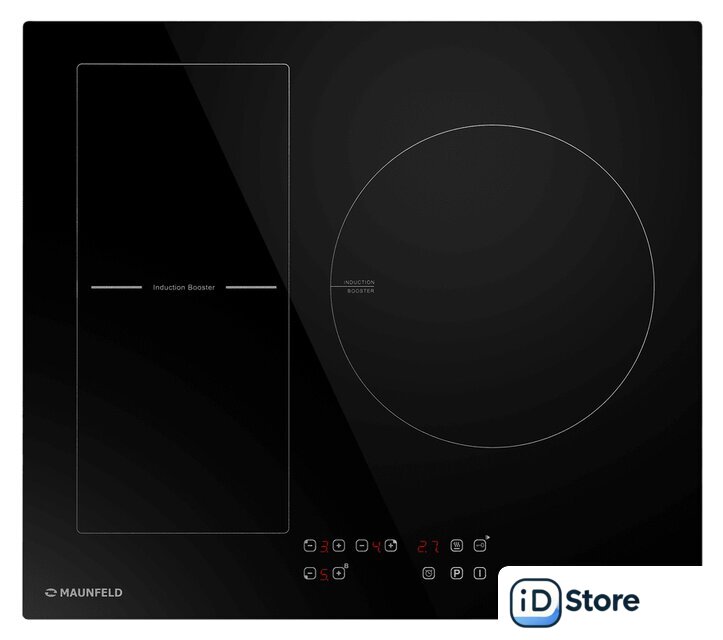723x640 pixels.
Task: Decrease first zone power showing 3
Action: point(309,546)
